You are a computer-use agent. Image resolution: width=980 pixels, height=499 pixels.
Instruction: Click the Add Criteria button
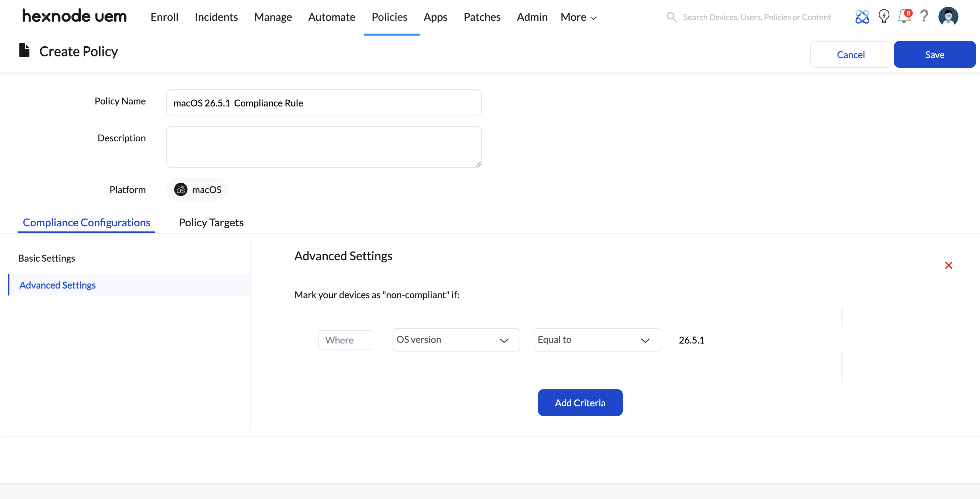(x=580, y=403)
